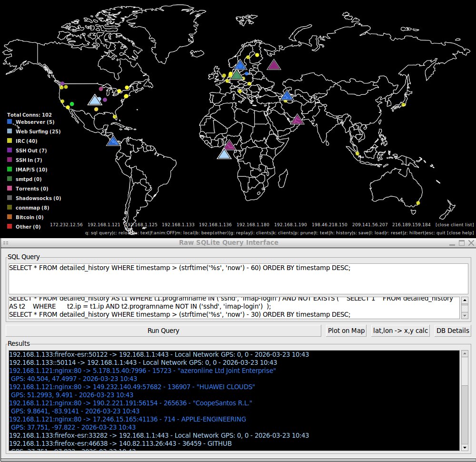Click the Webserver blue color swatch
The image size is (476, 462).
[x=10, y=122]
